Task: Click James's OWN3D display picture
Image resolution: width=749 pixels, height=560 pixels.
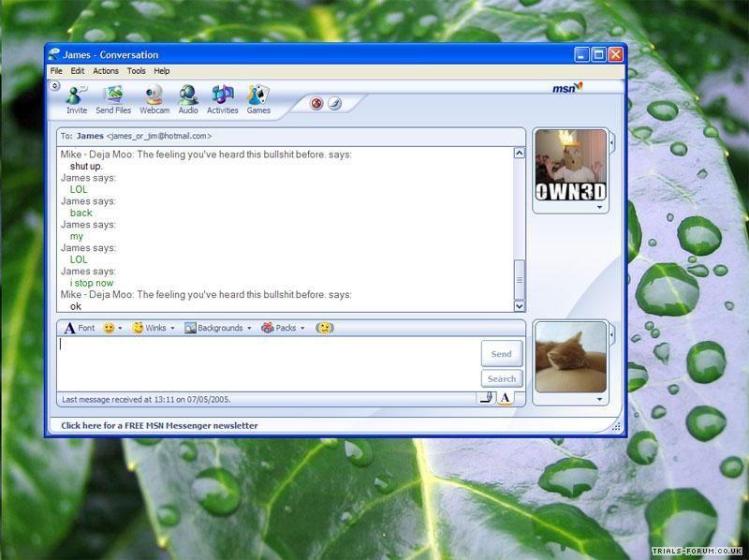Action: pos(570,166)
